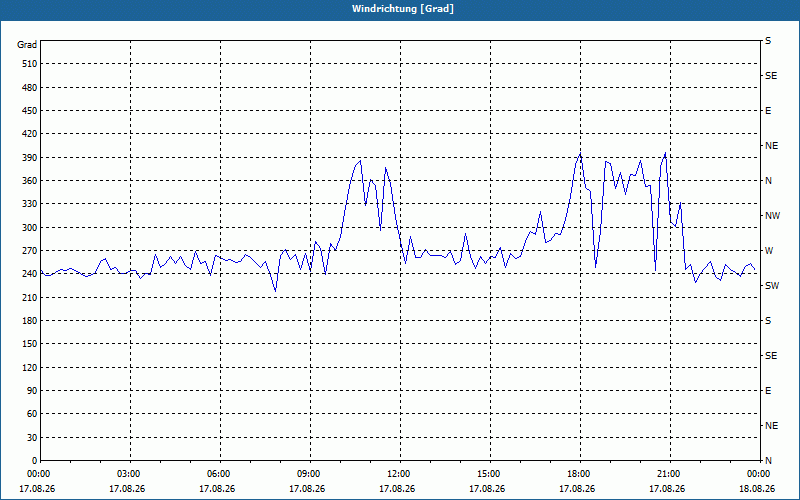Click the 270 degree axis label
This screenshot has width=800, height=500.
[30, 251]
